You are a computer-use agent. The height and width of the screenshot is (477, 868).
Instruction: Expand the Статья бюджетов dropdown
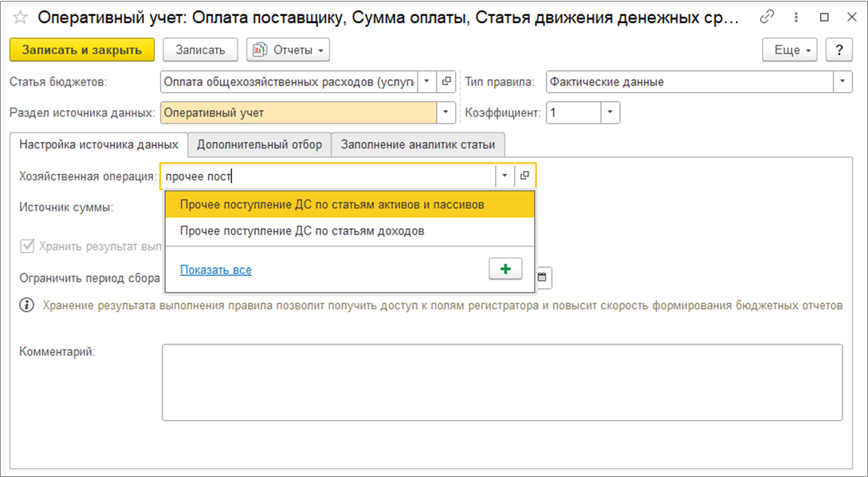(426, 81)
